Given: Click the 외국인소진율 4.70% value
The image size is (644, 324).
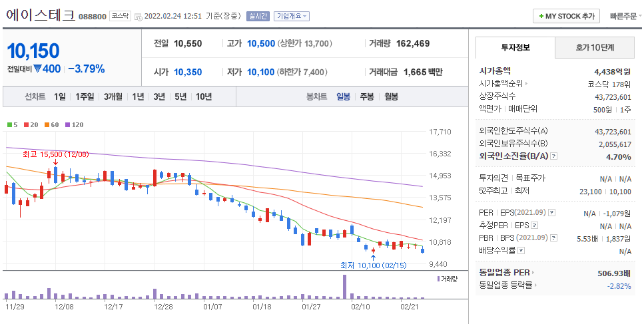Looking at the screenshot, I should pos(618,156).
